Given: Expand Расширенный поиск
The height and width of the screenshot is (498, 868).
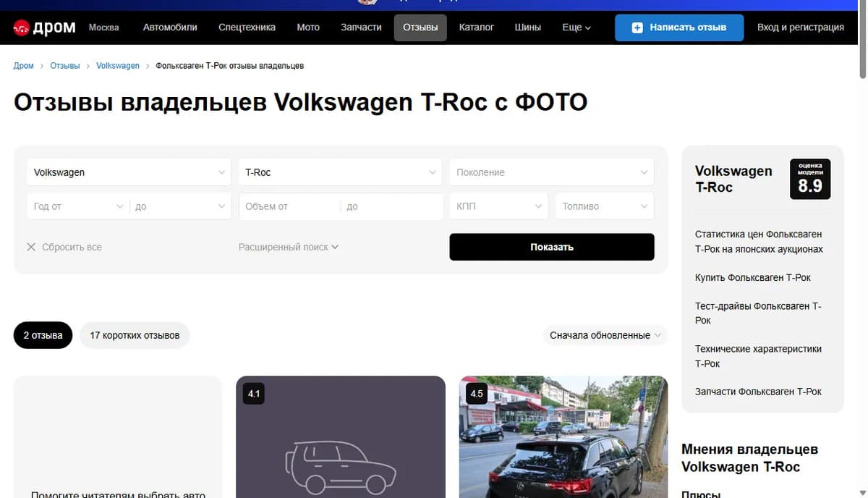Looking at the screenshot, I should pos(289,247).
